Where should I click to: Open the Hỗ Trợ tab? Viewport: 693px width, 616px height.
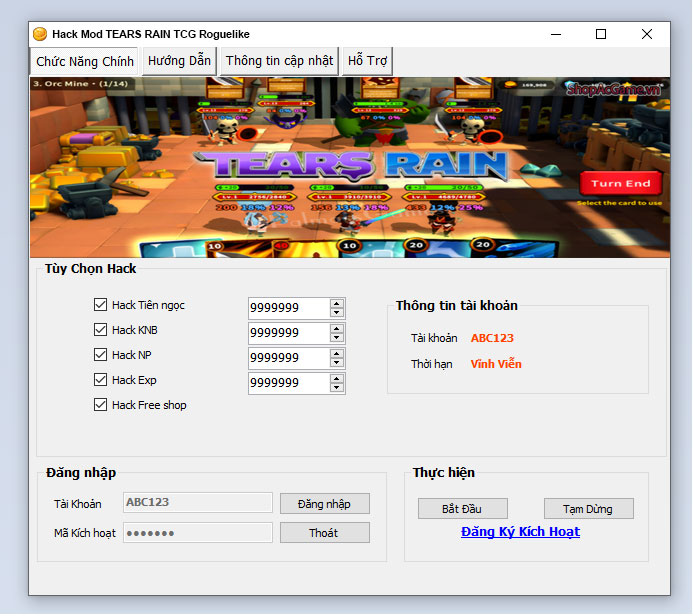click(x=367, y=61)
